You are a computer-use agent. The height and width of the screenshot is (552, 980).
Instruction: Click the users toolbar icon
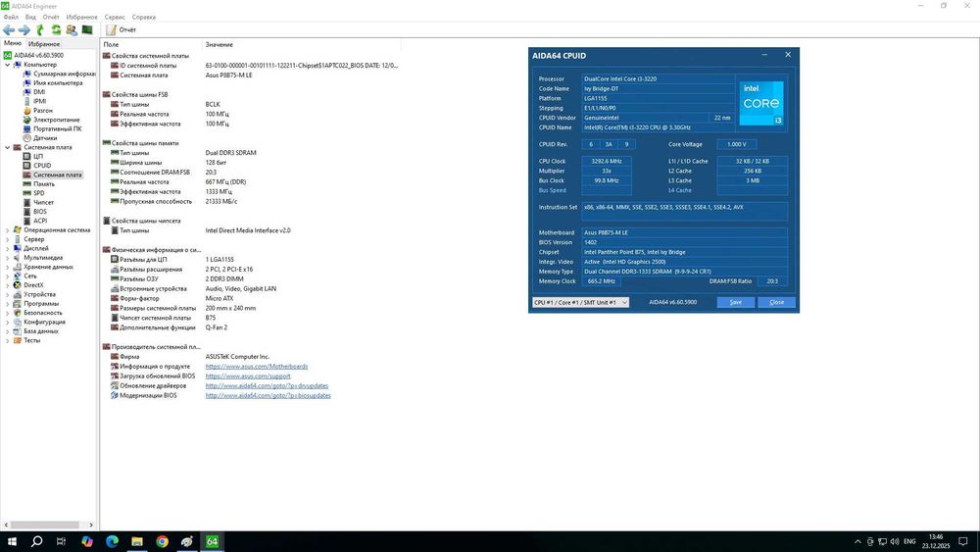click(72, 30)
